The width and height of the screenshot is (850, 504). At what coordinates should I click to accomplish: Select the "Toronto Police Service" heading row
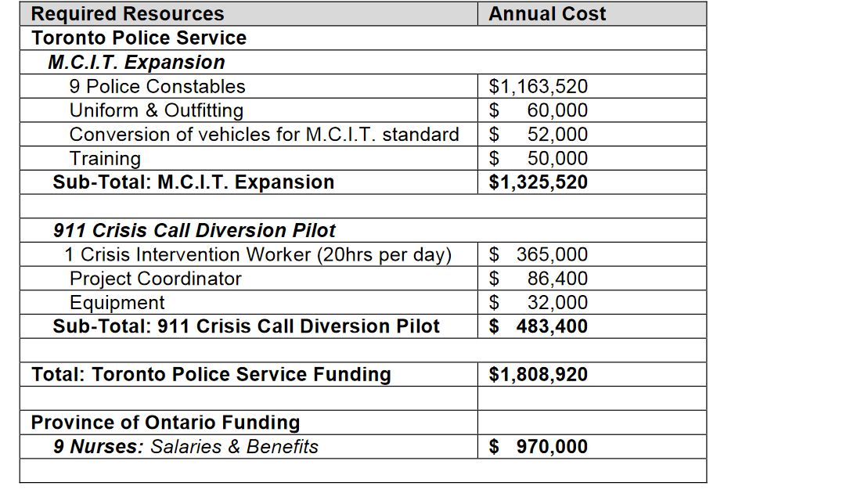coord(139,38)
